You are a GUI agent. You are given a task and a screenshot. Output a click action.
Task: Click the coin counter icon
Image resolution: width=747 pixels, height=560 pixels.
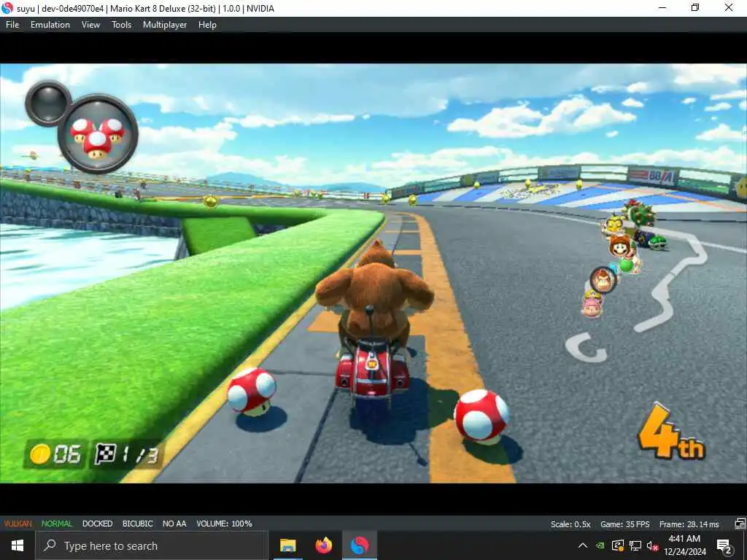[x=40, y=454]
